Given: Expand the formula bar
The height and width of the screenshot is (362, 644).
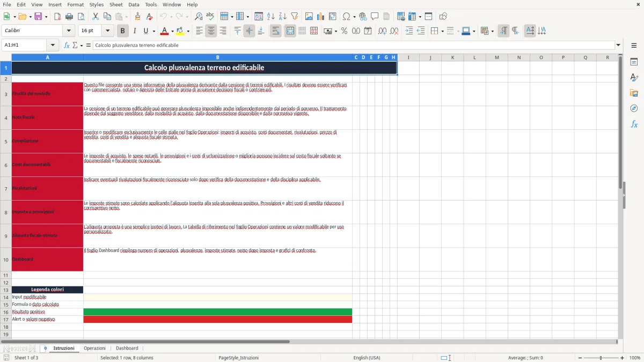Looking at the screenshot, I should [618, 46].
